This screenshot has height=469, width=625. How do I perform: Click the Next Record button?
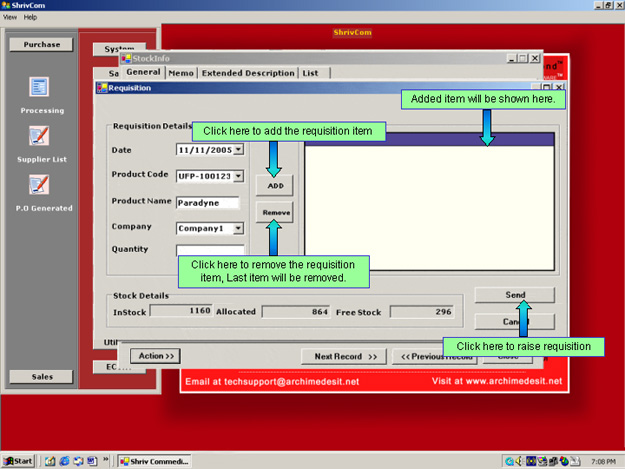click(x=344, y=356)
